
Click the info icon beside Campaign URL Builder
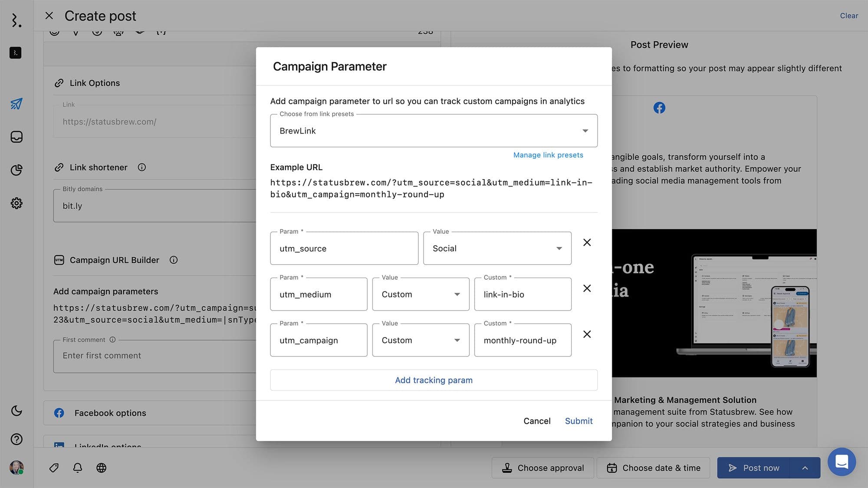pos(174,260)
